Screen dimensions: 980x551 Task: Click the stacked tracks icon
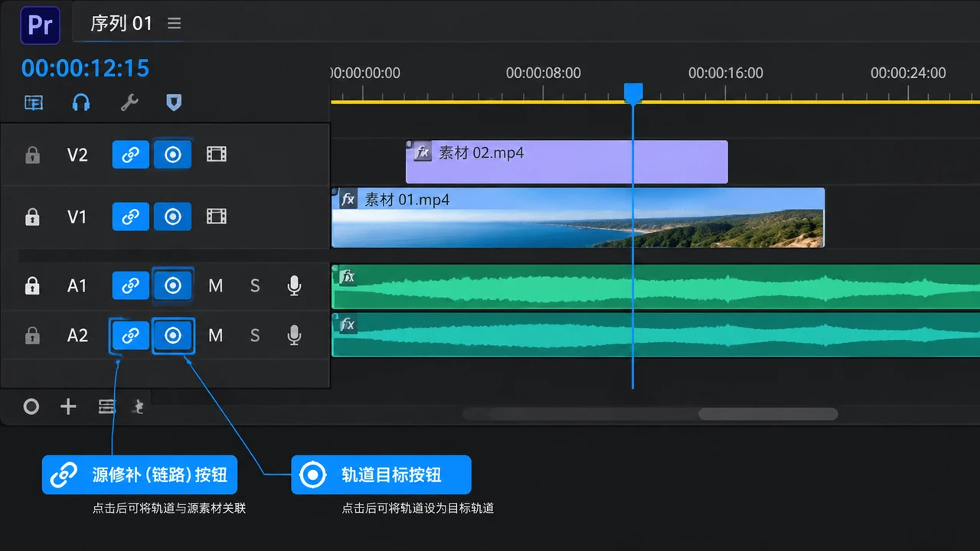[x=106, y=406]
